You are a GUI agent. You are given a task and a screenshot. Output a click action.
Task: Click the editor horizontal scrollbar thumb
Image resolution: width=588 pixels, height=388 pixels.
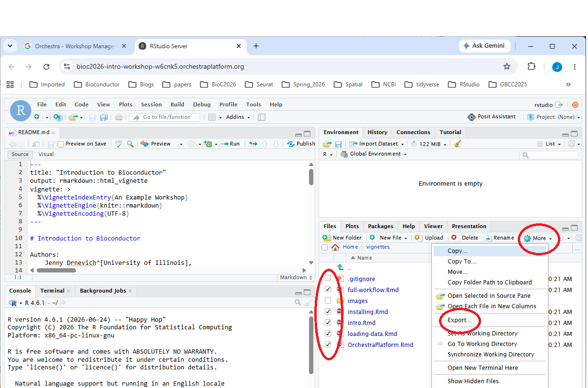[56, 270]
